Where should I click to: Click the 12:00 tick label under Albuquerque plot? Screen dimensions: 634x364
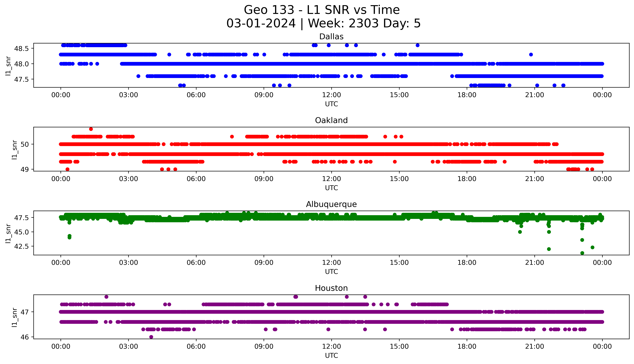332,262
